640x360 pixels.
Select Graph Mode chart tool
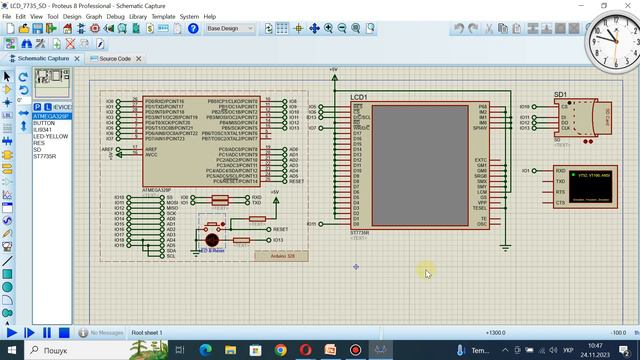click(x=7, y=195)
